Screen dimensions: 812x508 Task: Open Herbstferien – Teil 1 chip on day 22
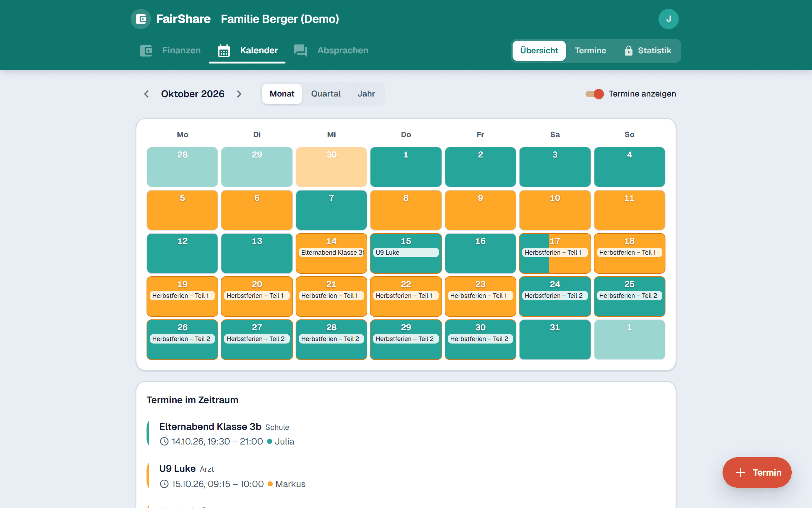[x=406, y=296]
